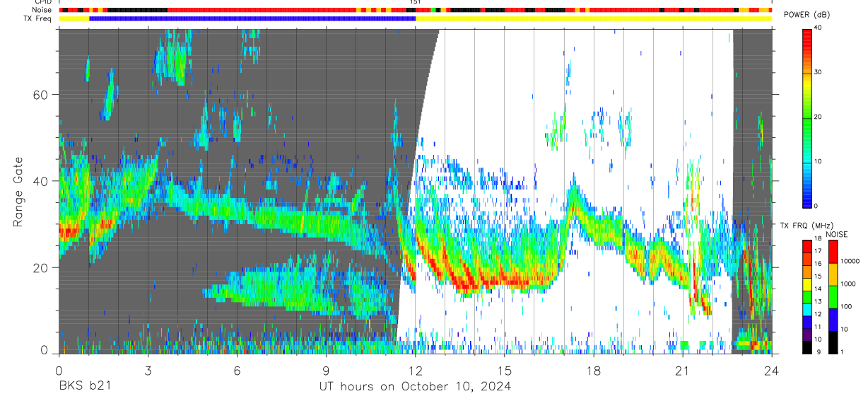Click the 30 tick on the POWER scale
868x401 pixels.
[817, 73]
